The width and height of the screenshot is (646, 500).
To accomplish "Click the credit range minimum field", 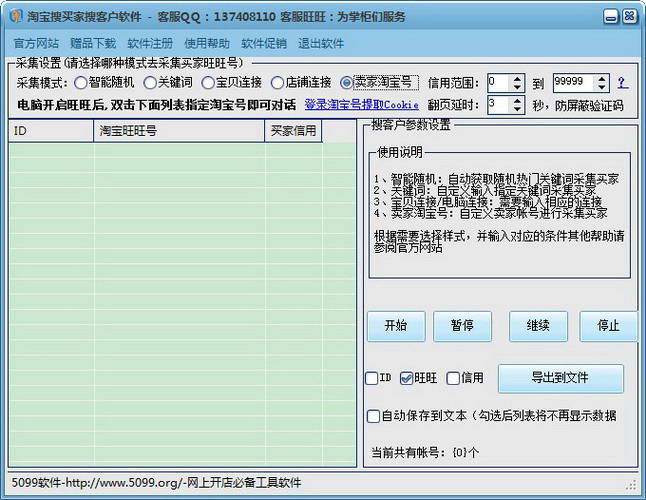I will pos(499,83).
